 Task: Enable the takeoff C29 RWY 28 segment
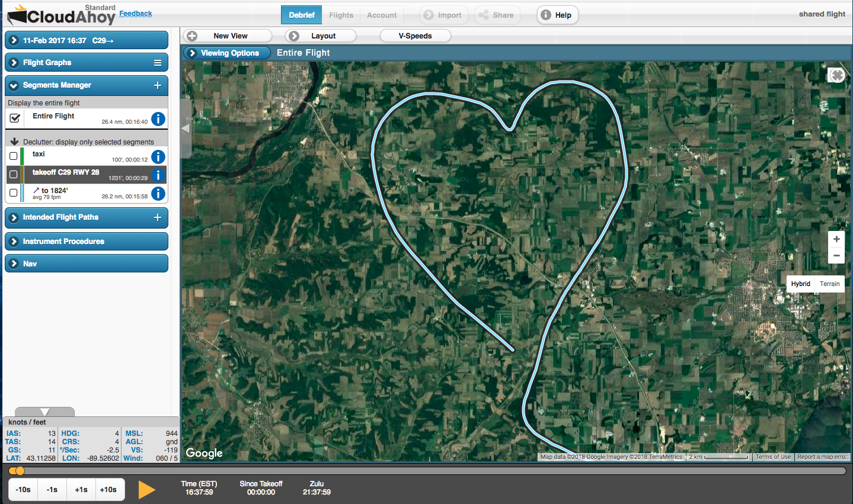(14, 174)
